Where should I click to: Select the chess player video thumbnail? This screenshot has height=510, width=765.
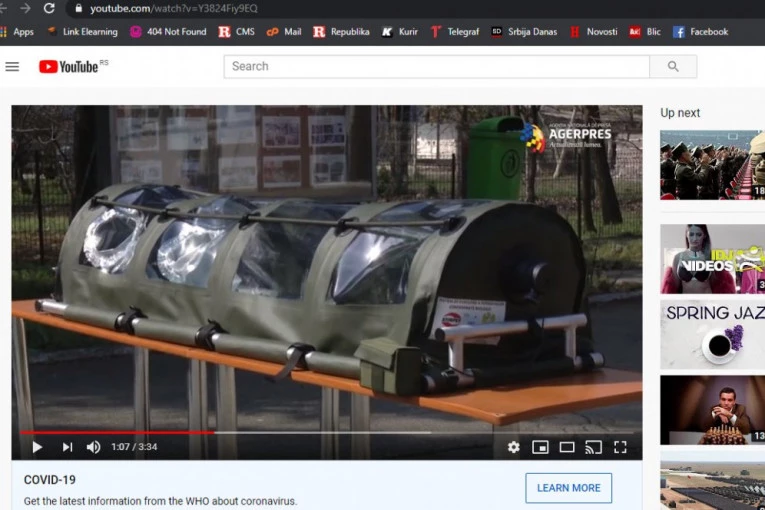(712, 410)
